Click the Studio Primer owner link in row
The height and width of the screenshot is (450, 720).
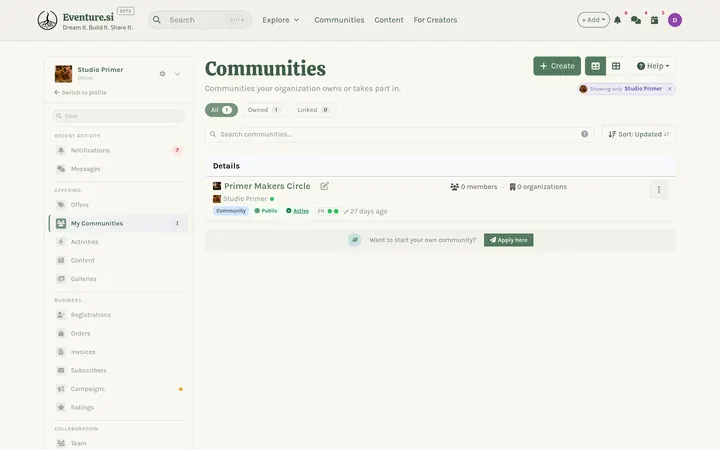pos(245,199)
